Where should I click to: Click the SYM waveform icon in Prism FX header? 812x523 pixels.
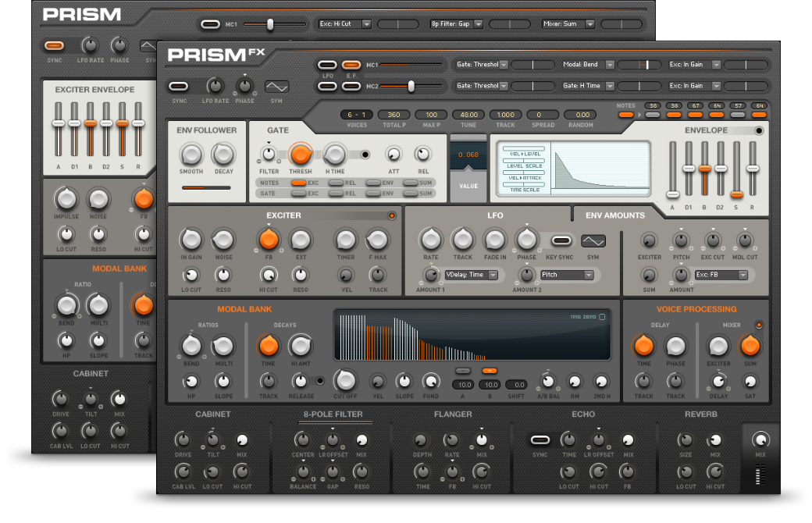click(x=276, y=87)
